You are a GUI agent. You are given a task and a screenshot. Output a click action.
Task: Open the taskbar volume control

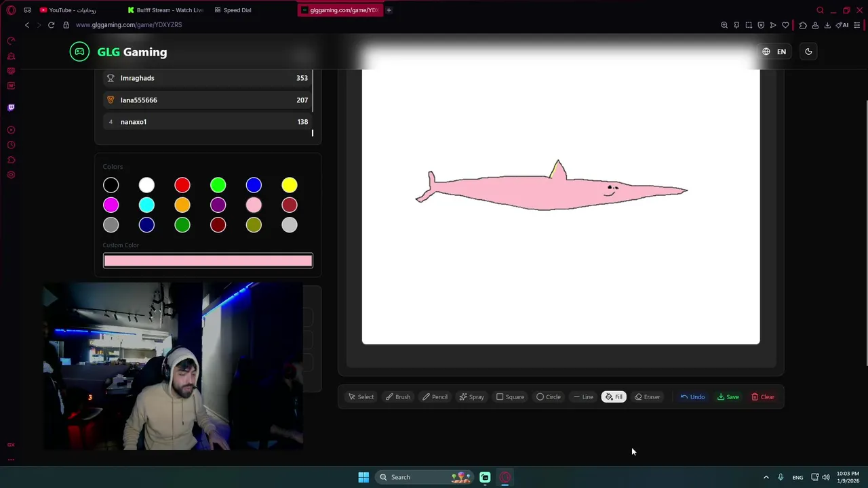coord(826,477)
